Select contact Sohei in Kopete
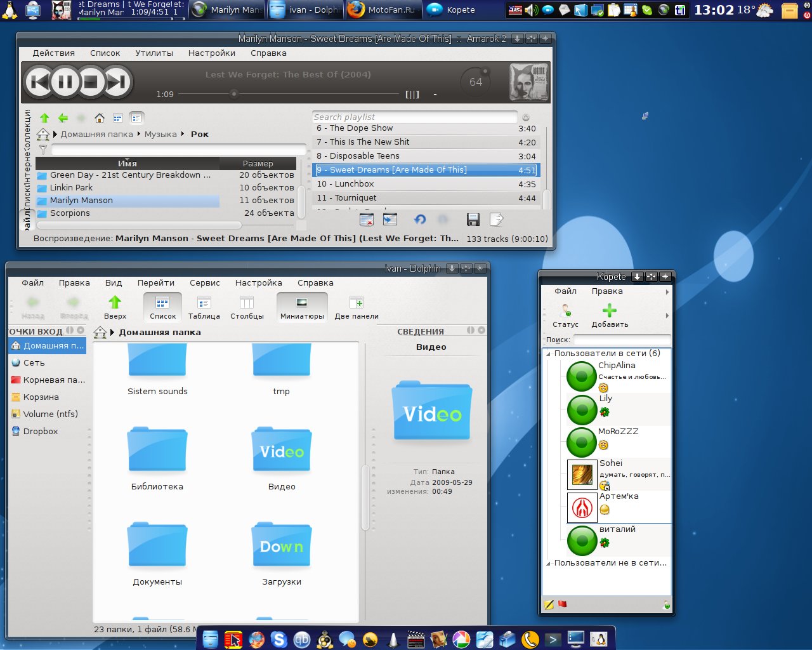 (618, 474)
